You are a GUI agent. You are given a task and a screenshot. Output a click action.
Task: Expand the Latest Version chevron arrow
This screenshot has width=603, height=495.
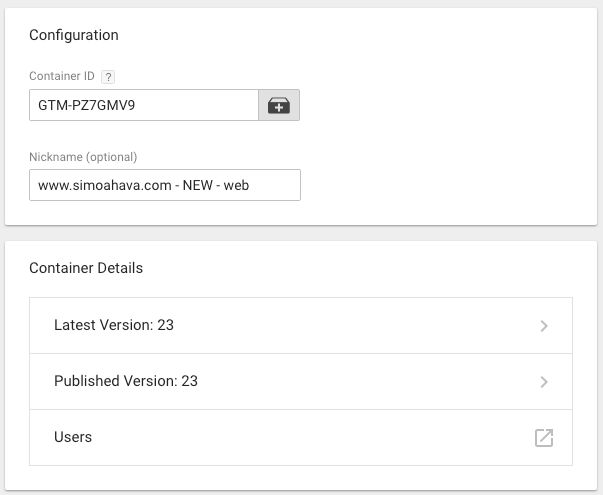coord(544,326)
